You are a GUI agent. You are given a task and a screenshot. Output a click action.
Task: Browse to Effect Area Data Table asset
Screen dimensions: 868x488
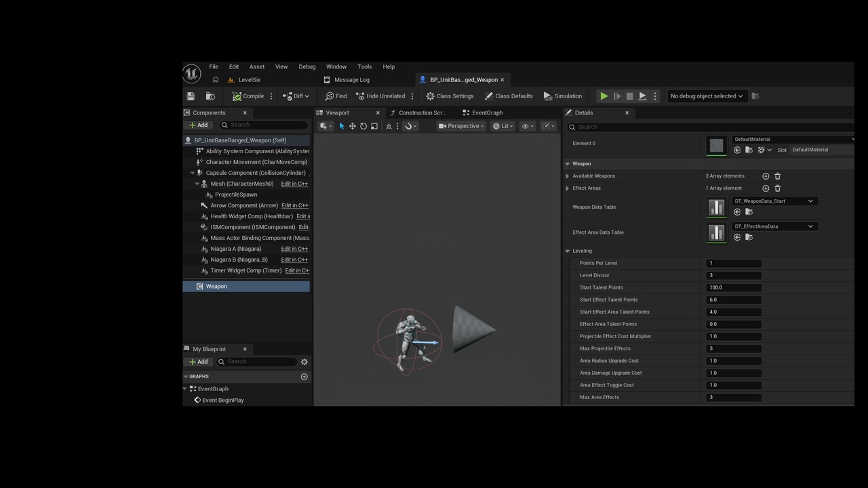749,237
